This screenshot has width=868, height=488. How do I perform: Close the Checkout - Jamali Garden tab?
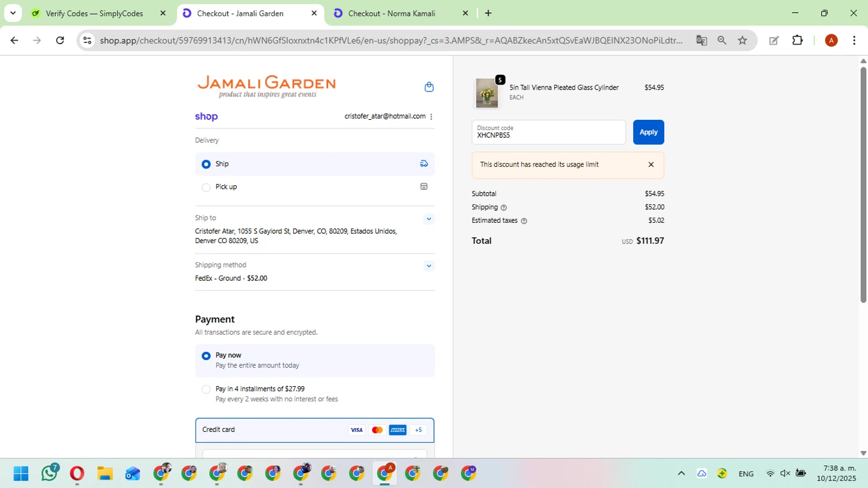coord(314,13)
